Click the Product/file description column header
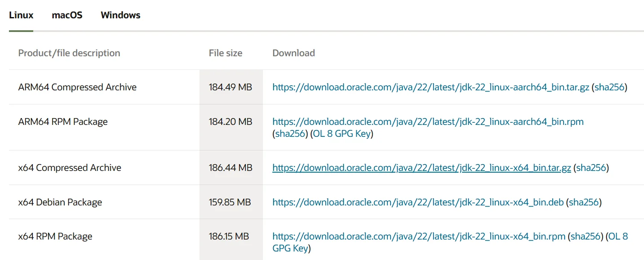This screenshot has height=260, width=644. pyautogui.click(x=69, y=53)
